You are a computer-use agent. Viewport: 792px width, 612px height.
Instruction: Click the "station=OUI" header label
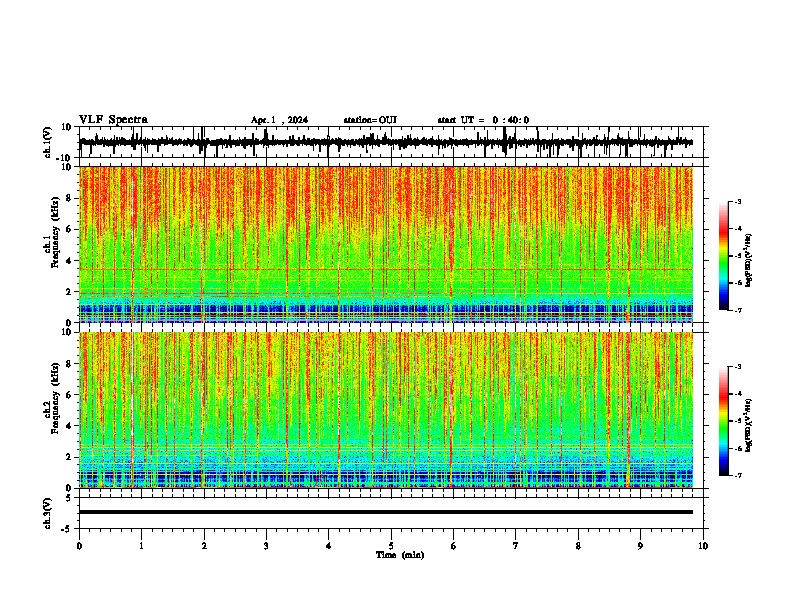[x=370, y=120]
